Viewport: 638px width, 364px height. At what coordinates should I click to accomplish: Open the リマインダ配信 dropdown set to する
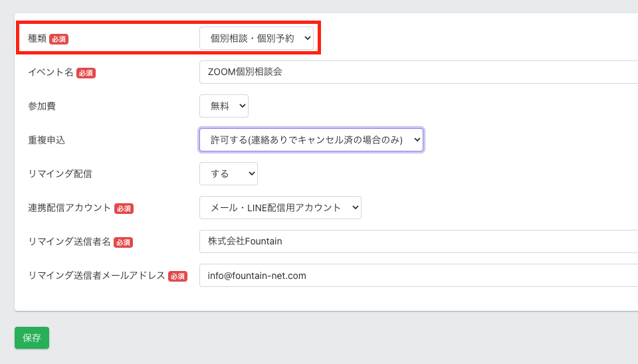coord(228,174)
